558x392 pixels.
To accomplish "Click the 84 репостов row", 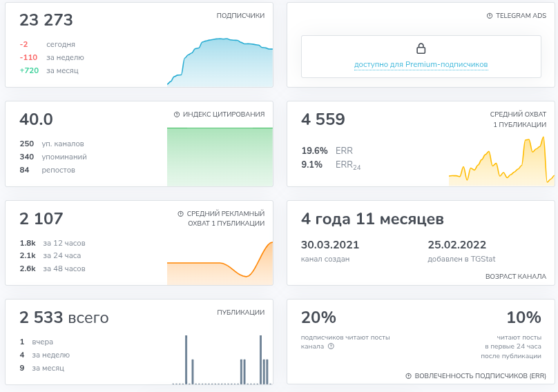I will pos(48,170).
